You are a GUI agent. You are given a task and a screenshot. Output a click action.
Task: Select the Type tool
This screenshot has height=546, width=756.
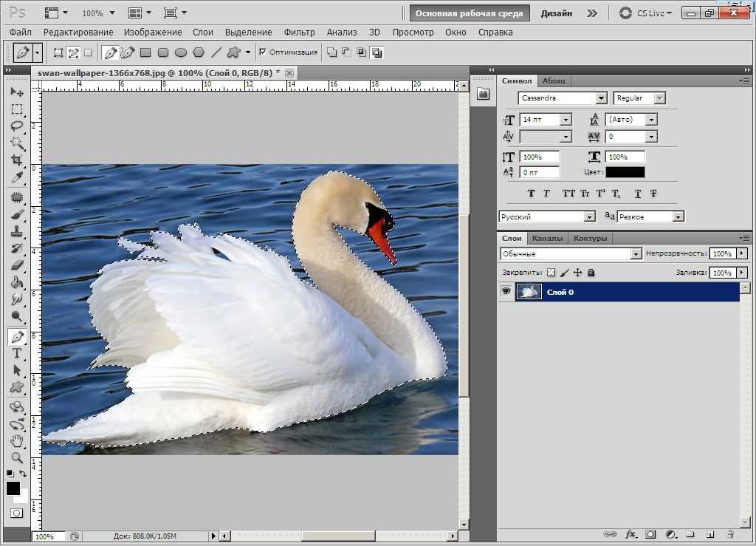point(17,354)
